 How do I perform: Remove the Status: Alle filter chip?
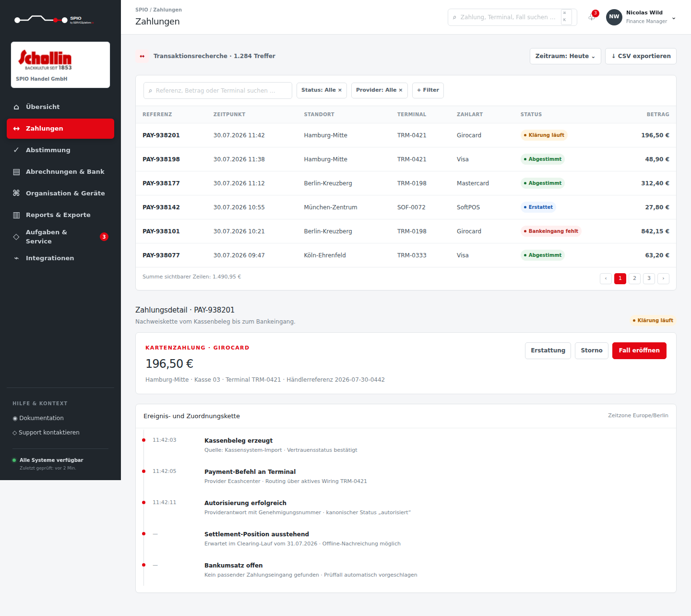(340, 90)
